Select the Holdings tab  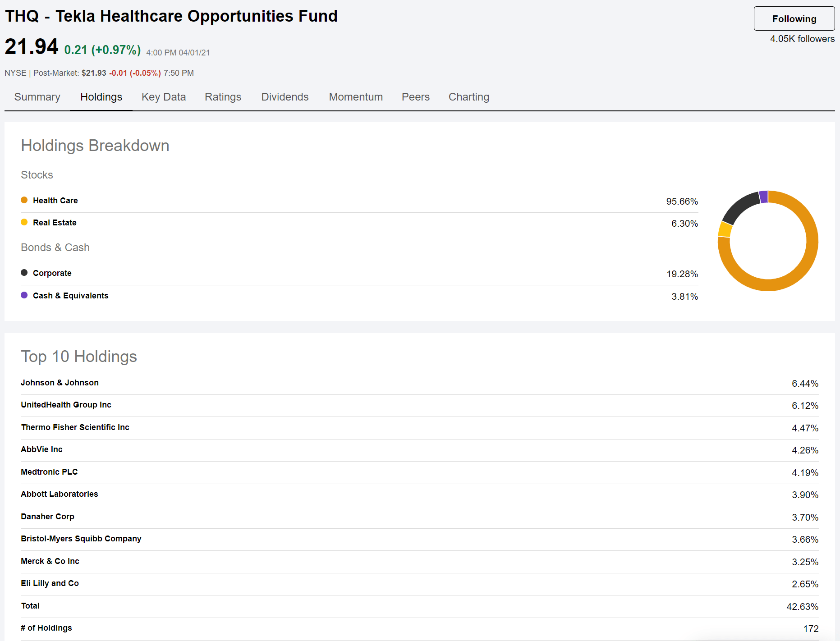[x=101, y=97]
